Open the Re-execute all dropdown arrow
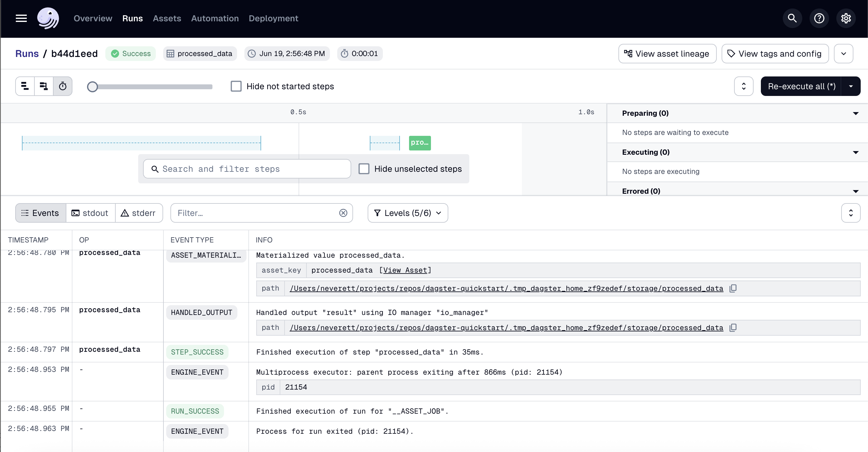This screenshot has height=452, width=868. (x=852, y=86)
